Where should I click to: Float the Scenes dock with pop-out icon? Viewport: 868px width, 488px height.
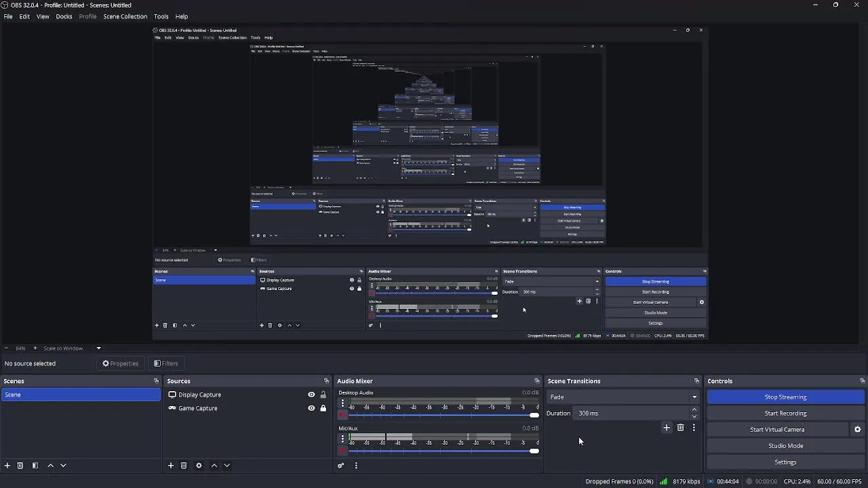[x=156, y=381]
